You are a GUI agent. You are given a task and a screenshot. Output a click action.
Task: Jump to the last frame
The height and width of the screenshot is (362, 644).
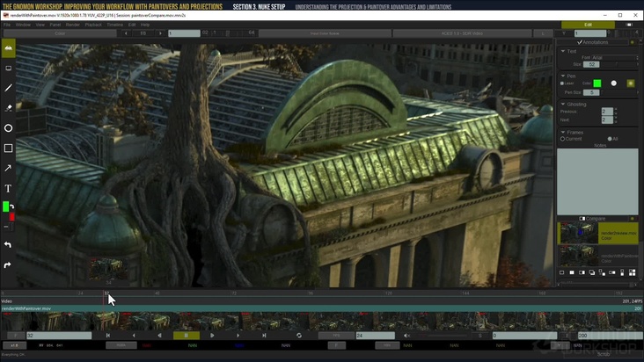pos(264,336)
